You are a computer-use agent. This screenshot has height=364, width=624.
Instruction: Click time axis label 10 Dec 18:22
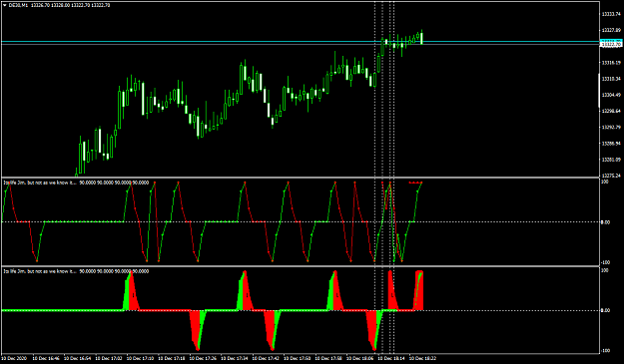423,358
